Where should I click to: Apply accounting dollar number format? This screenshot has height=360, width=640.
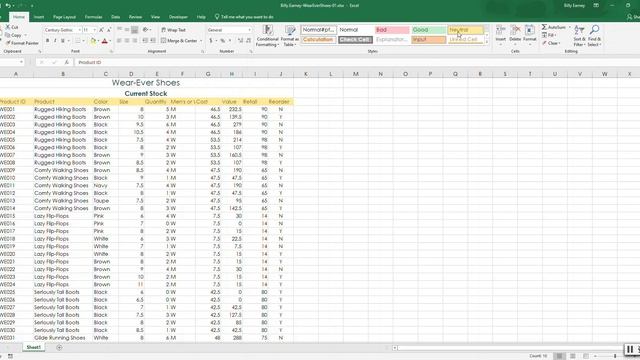click(x=211, y=41)
